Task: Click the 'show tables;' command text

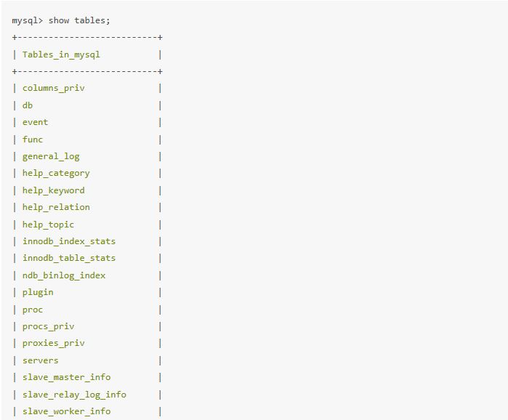Action: click(80, 20)
